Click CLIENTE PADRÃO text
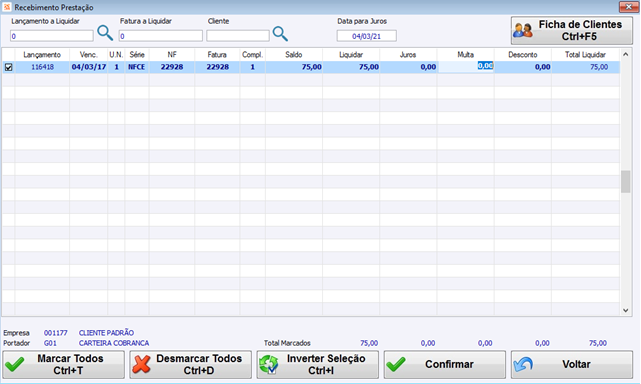The width and height of the screenshot is (641, 384). tap(106, 333)
